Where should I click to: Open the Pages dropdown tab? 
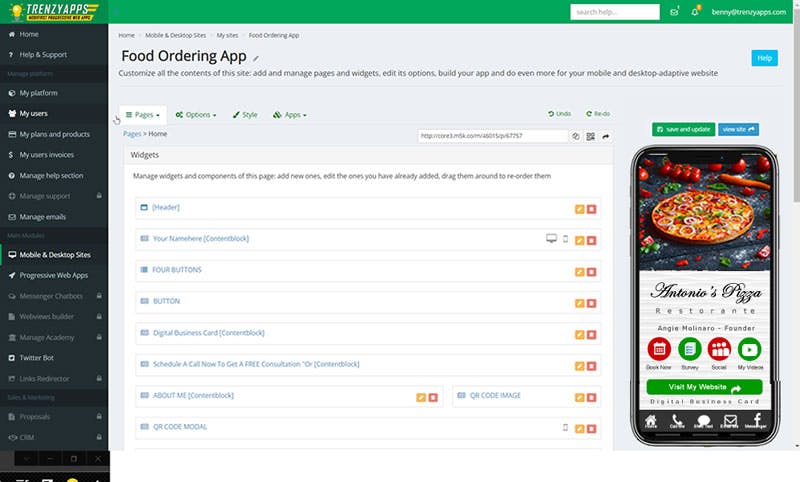pos(142,115)
